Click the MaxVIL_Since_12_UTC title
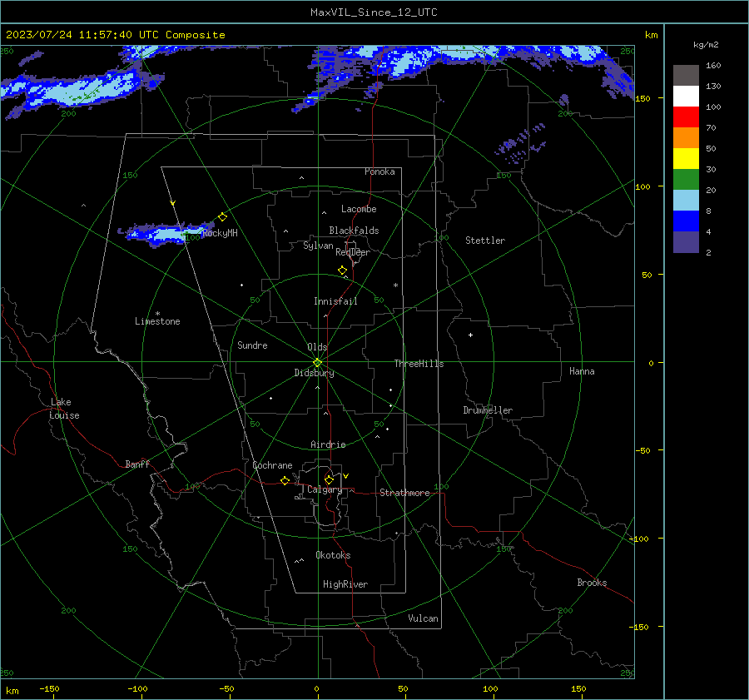The height and width of the screenshot is (700, 749). (374, 12)
